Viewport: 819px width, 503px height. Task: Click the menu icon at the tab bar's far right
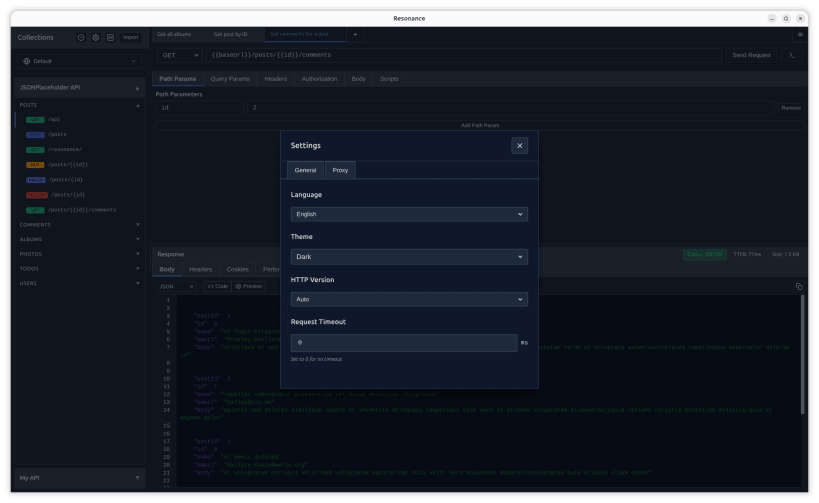[x=800, y=34]
